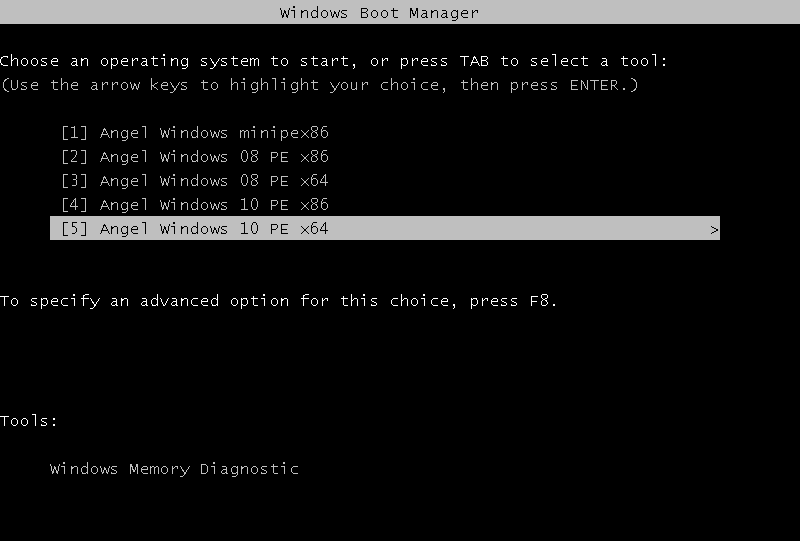Click the Windows Boot Manager title bar

(379, 13)
